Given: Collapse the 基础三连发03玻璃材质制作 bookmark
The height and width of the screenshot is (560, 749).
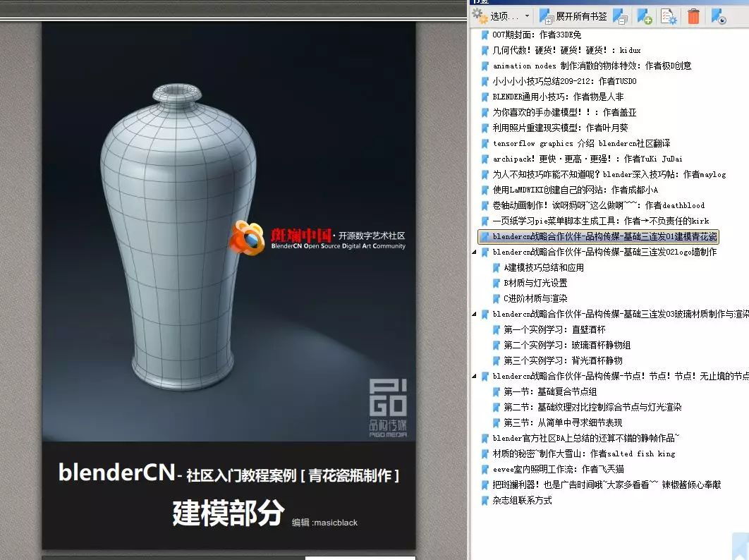Looking at the screenshot, I should click(x=474, y=314).
